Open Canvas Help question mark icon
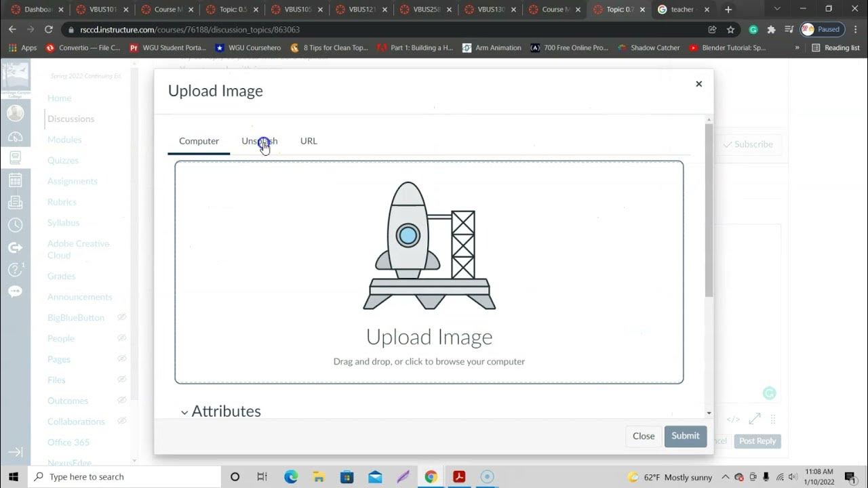868x488 pixels. [x=15, y=270]
